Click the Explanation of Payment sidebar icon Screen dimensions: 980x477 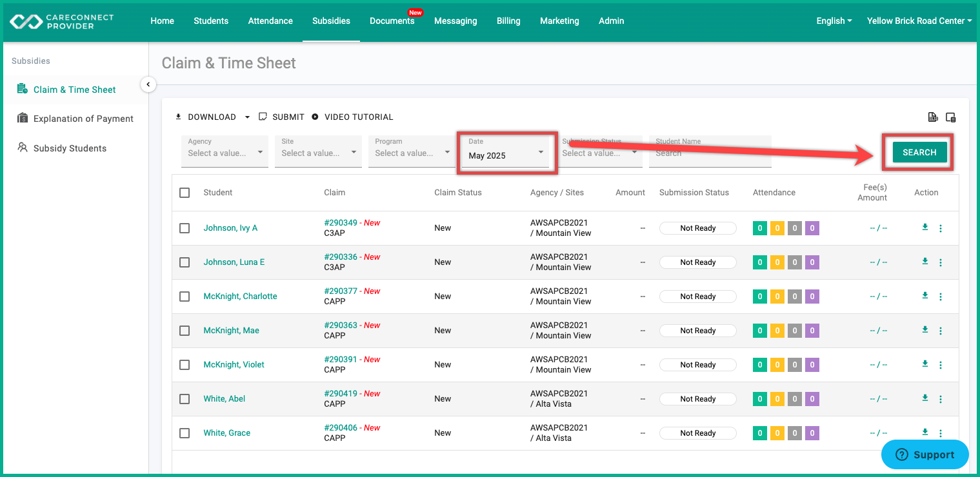pos(23,118)
